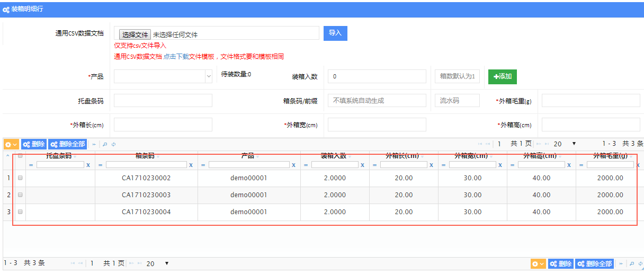644x273 pixels.
Task: Clear the 外箱高(cm) column filter x
Action: pos(569,165)
